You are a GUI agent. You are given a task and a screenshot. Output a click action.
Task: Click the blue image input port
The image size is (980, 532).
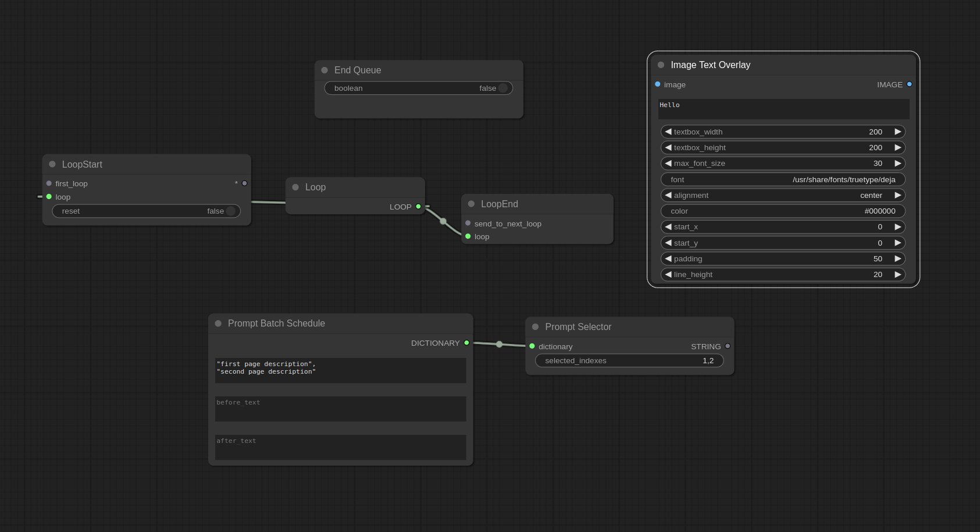(658, 84)
